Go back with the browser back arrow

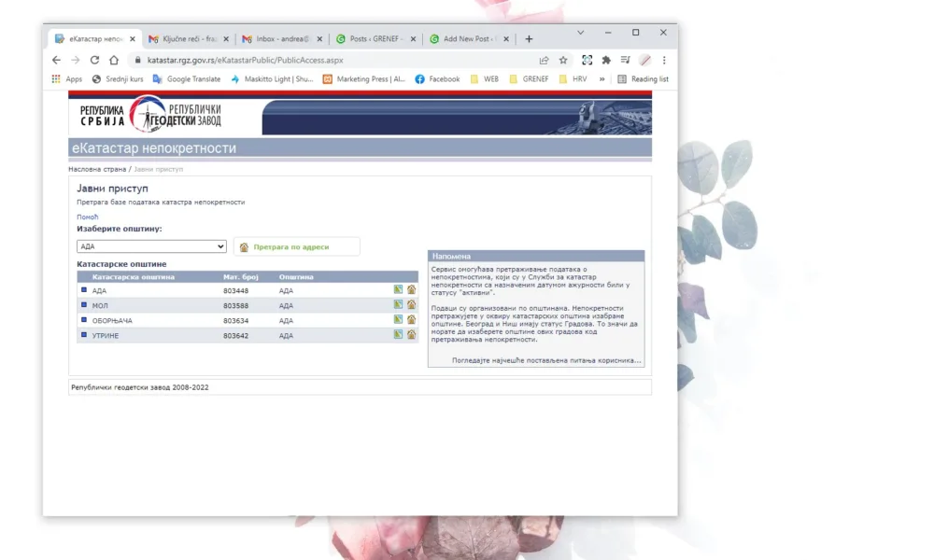[x=56, y=60]
